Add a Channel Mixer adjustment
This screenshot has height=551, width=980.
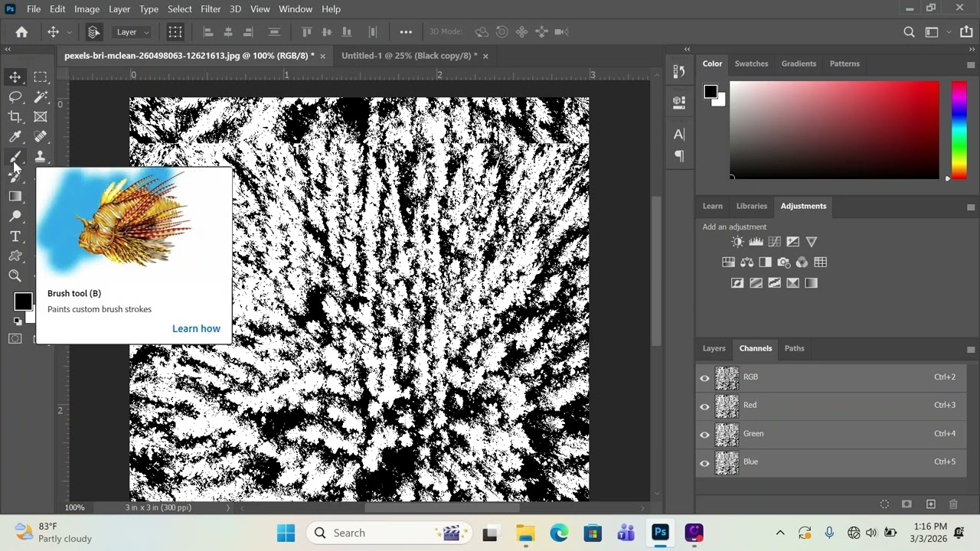pyautogui.click(x=802, y=262)
